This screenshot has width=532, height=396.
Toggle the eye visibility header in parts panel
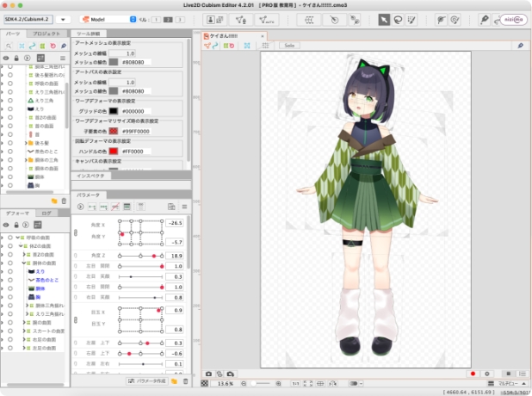6,58
